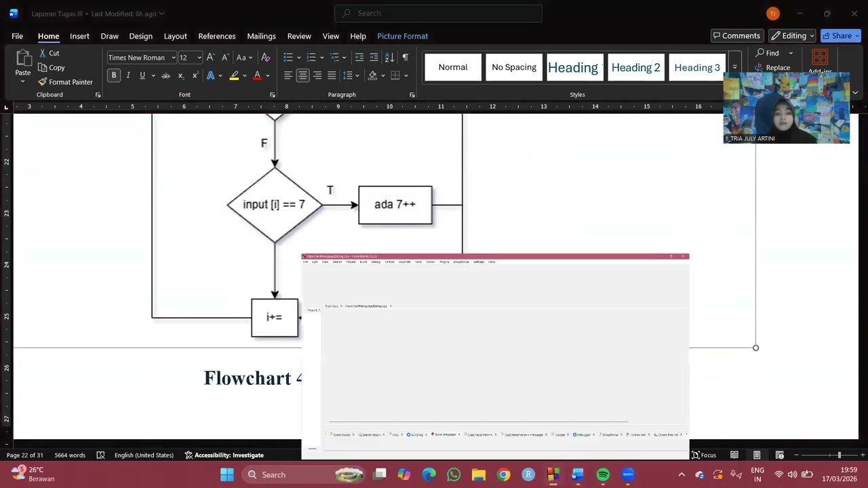Viewport: 868px width, 488px height.
Task: Open the File menu
Action: [17, 36]
